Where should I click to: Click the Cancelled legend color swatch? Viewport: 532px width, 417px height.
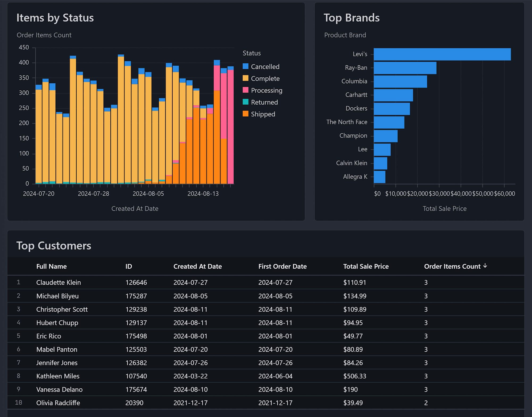[246, 66]
